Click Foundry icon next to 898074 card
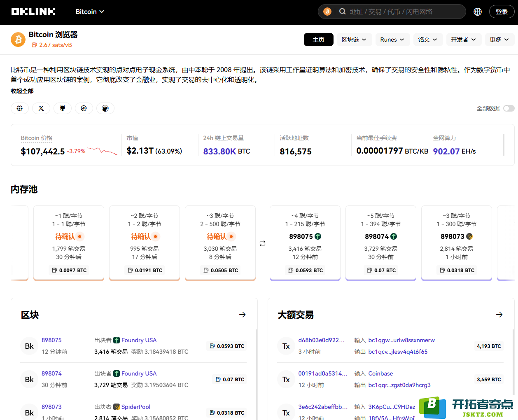Viewport: 518px width, 420px height. pyautogui.click(x=394, y=236)
